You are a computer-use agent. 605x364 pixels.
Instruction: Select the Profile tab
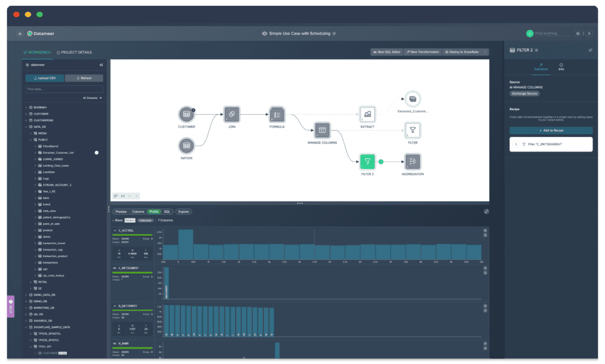point(154,212)
